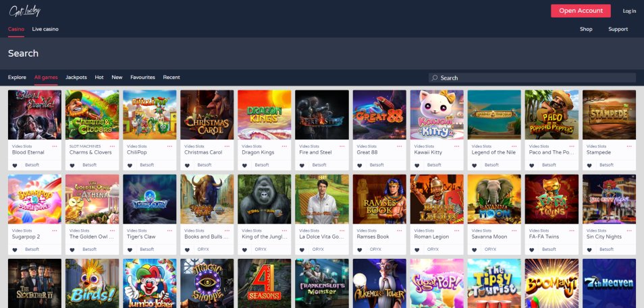
Task: Open the more options dots for Savanna Moon
Action: 514,231
